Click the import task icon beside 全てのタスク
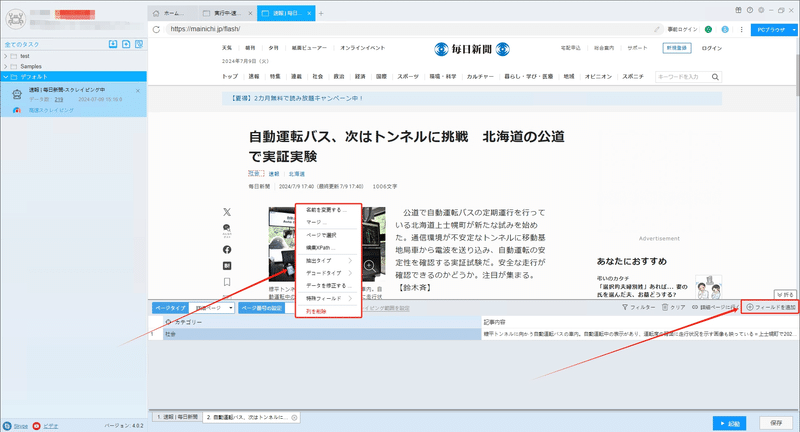800x432 pixels. coord(113,44)
